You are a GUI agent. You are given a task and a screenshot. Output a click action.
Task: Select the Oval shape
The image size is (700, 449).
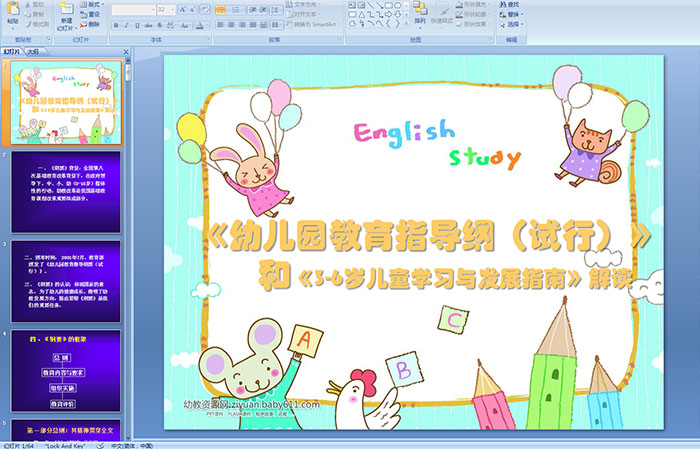tap(397, 5)
